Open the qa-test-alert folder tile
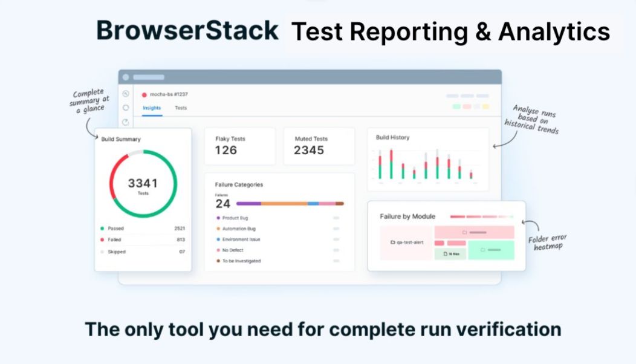The width and height of the screenshot is (636, 364). (406, 242)
